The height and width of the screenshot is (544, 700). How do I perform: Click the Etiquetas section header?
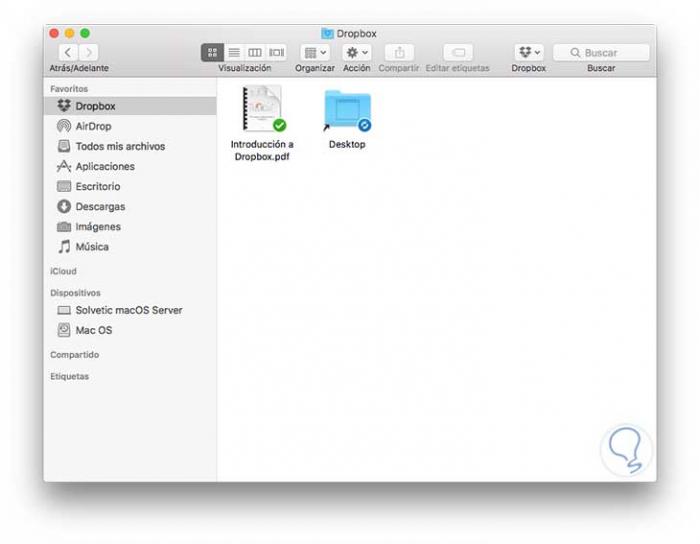click(70, 377)
